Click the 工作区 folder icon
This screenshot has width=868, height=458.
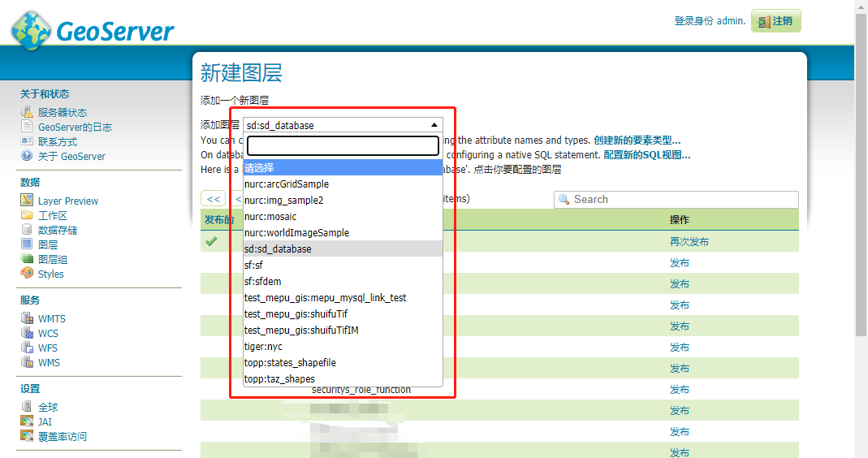coord(27,215)
